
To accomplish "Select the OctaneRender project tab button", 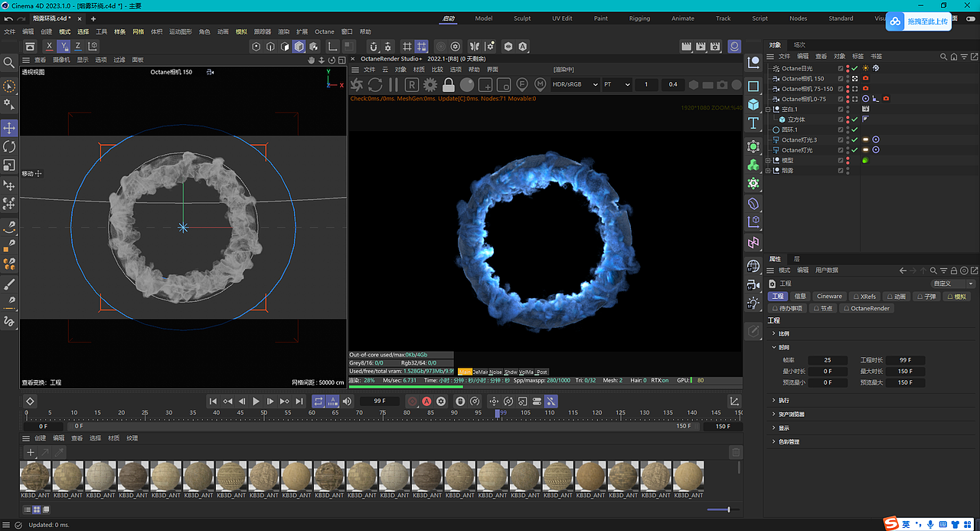I will click(867, 308).
